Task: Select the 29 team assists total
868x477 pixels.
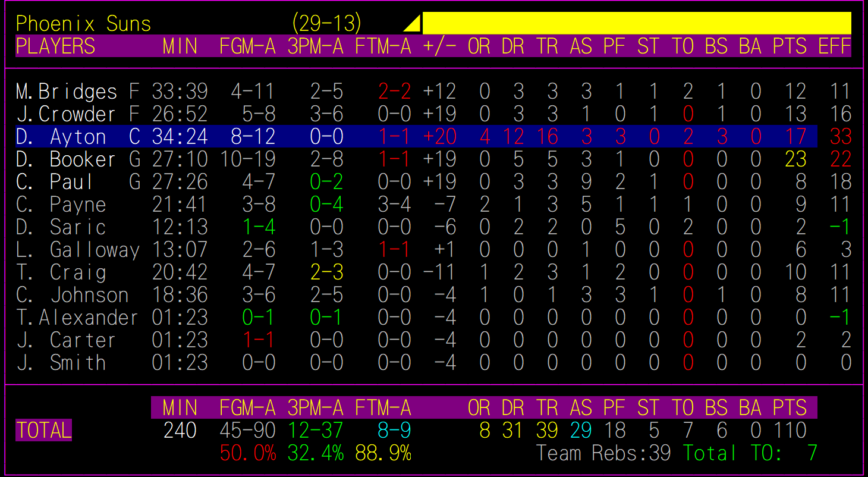Action: click(x=581, y=431)
